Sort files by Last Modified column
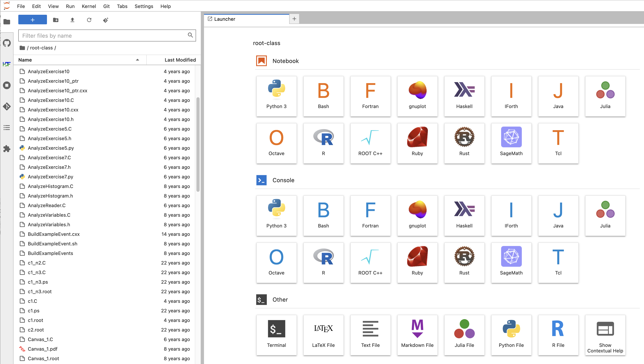The image size is (644, 364). [180, 60]
